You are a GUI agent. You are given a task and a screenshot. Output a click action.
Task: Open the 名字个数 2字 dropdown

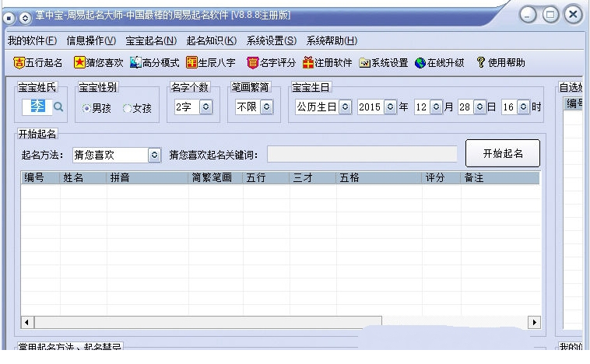[x=205, y=107]
